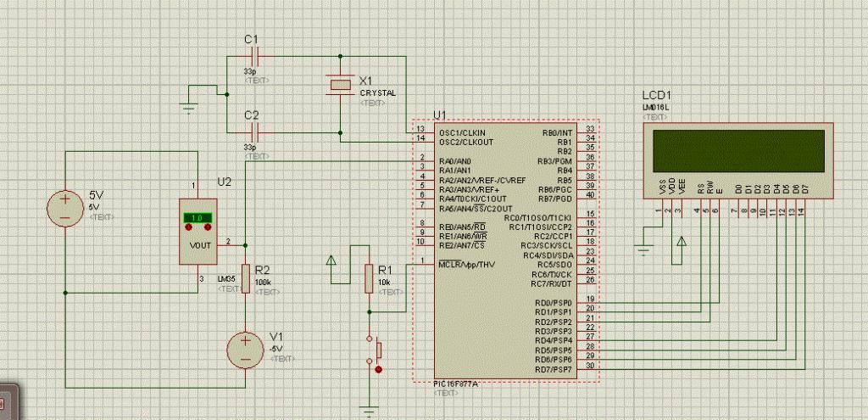The width and height of the screenshot is (868, 420).
Task: Click the RC6/TX/CK pin label
Action: point(552,274)
